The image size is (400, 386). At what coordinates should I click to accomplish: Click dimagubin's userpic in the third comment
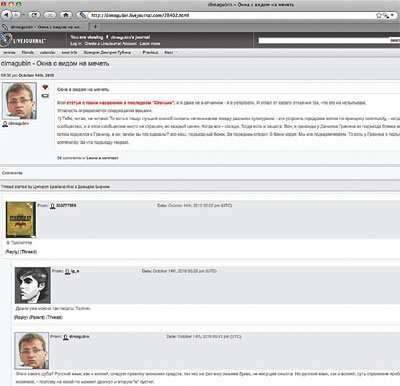point(32,351)
